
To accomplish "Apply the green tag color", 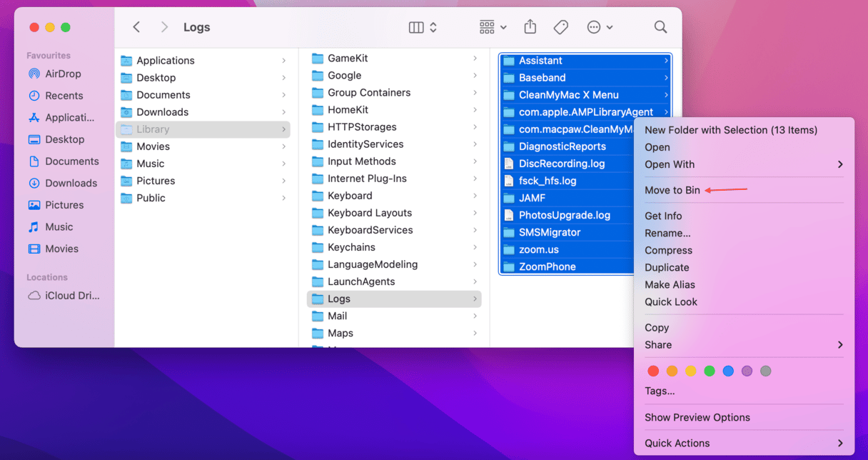I will (x=710, y=371).
